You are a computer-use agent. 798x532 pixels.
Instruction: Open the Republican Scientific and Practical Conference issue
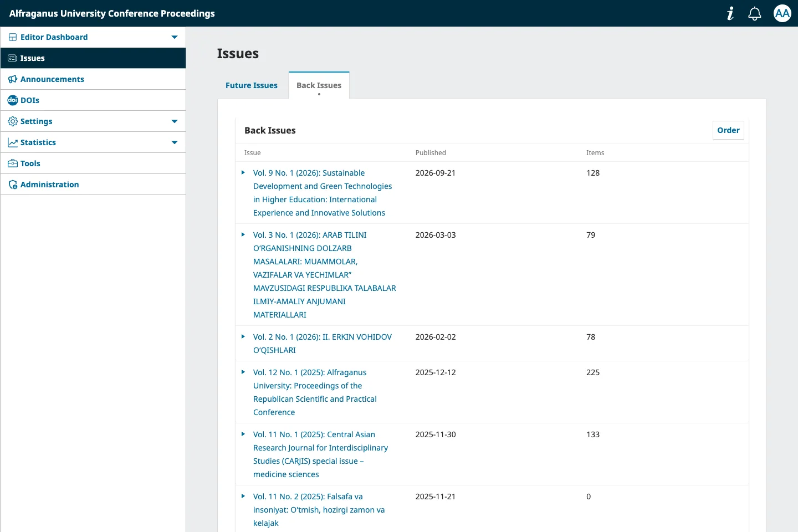click(315, 392)
